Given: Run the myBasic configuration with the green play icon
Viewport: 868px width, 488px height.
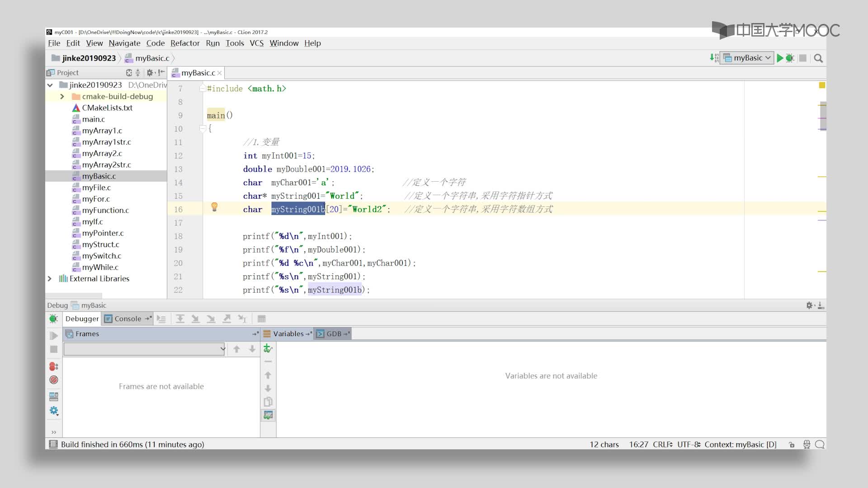Looking at the screenshot, I should 780,58.
